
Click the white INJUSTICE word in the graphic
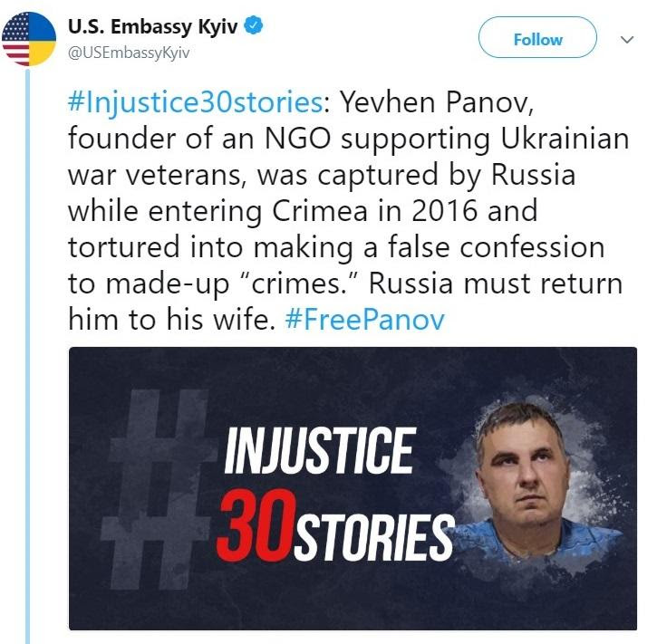320,450
